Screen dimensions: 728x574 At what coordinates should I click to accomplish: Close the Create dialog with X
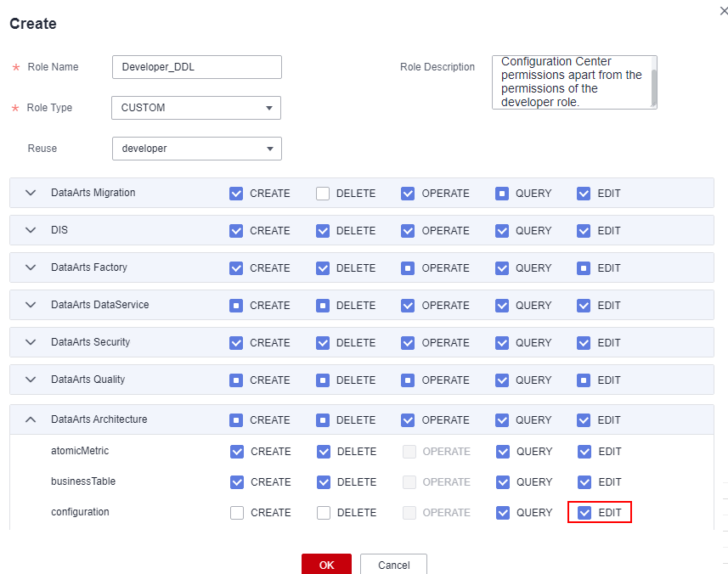point(724,11)
